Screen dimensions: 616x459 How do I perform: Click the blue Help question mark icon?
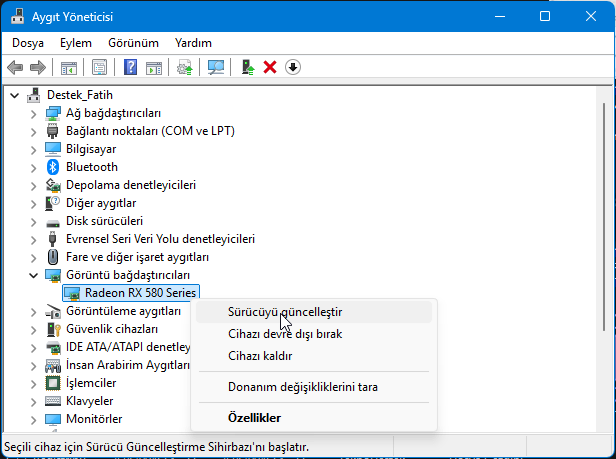130,67
